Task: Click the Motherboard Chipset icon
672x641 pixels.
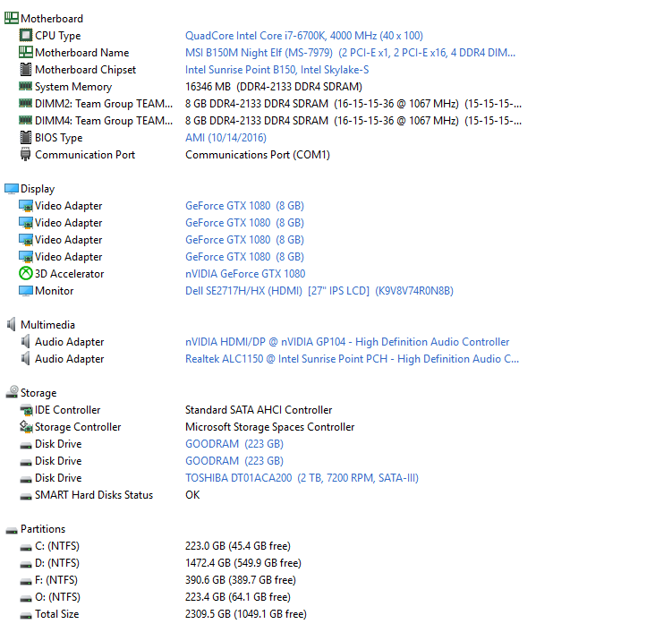Action: pos(26,69)
